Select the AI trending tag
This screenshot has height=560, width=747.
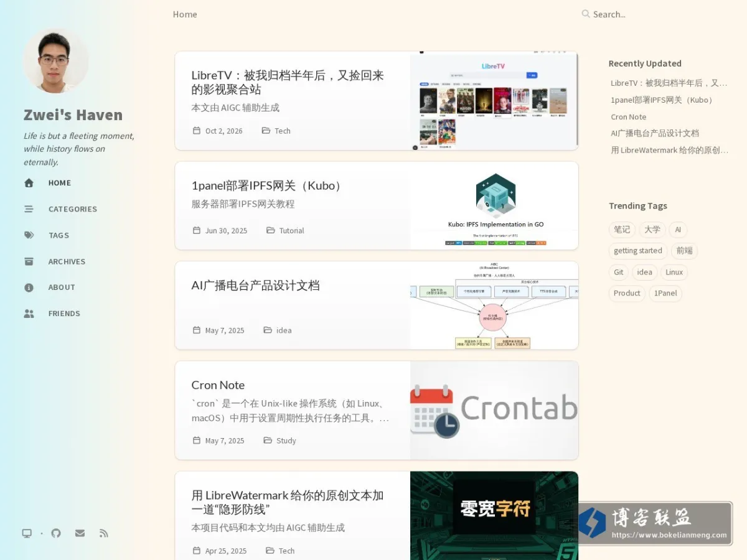pos(678,230)
